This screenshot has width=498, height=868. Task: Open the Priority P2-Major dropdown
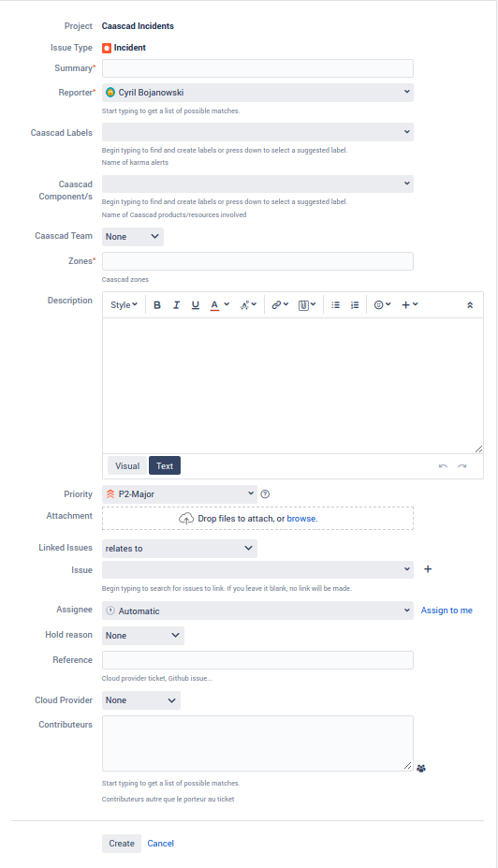pyautogui.click(x=180, y=494)
